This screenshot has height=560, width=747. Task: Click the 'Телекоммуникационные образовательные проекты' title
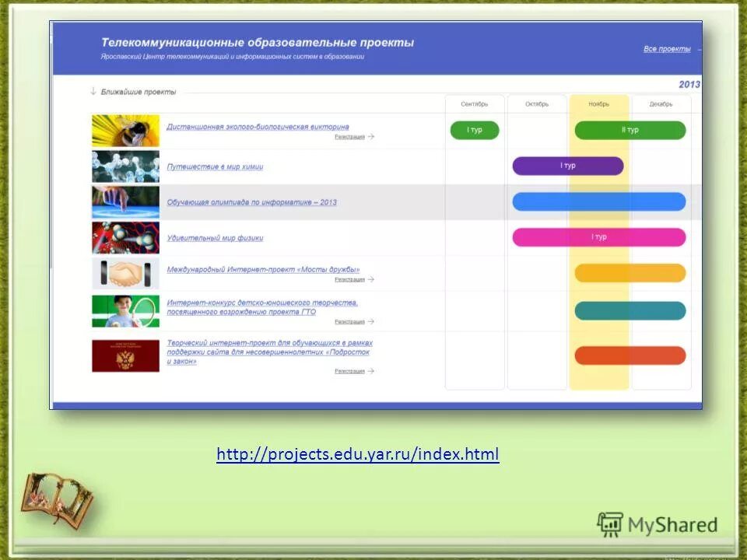pos(258,42)
